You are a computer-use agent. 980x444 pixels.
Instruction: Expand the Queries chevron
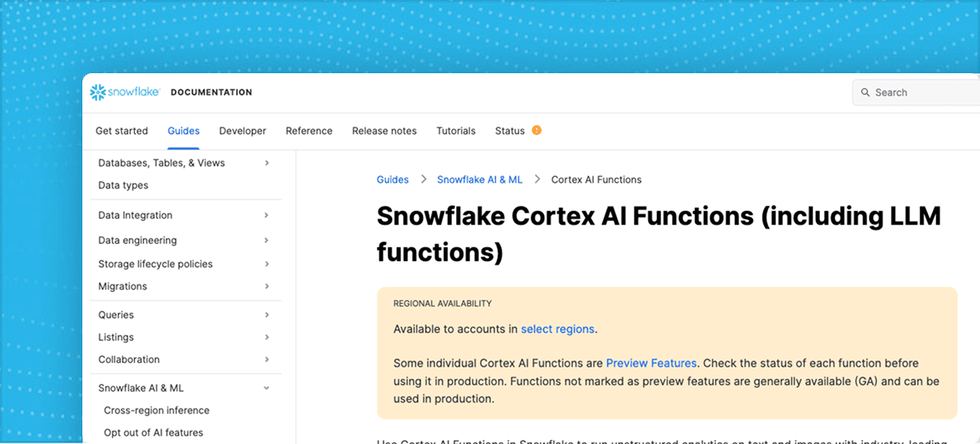pos(267,315)
